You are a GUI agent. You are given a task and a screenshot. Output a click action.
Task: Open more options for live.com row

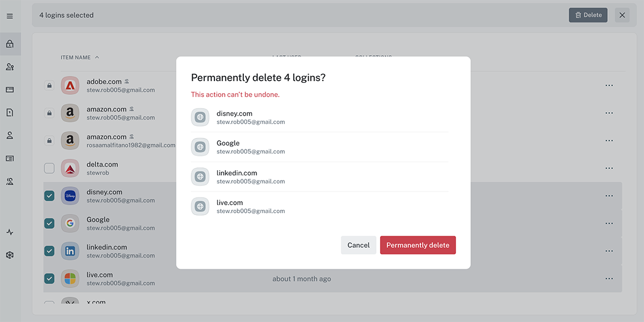pyautogui.click(x=609, y=278)
